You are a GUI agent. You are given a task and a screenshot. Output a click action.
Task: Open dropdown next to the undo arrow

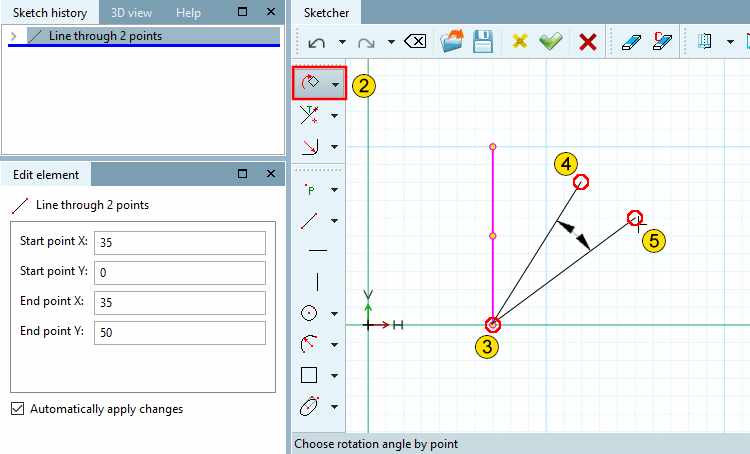[x=342, y=42]
